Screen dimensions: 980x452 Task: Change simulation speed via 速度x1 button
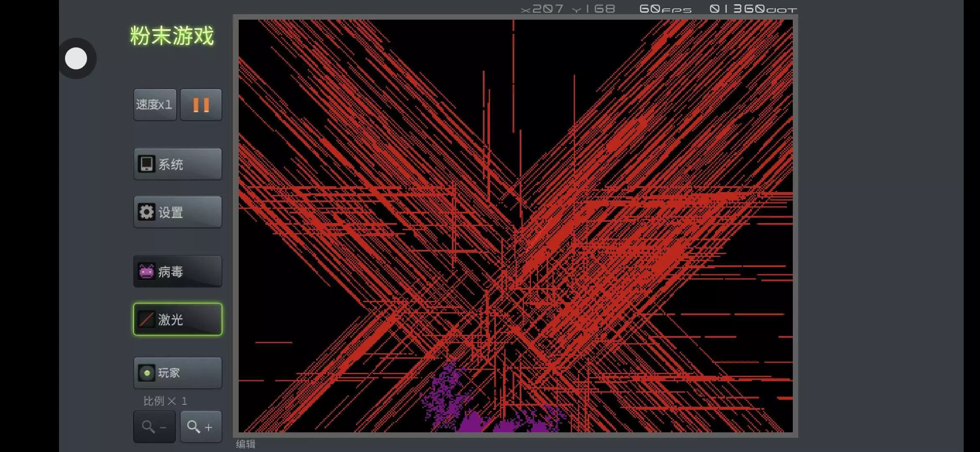[x=155, y=105]
